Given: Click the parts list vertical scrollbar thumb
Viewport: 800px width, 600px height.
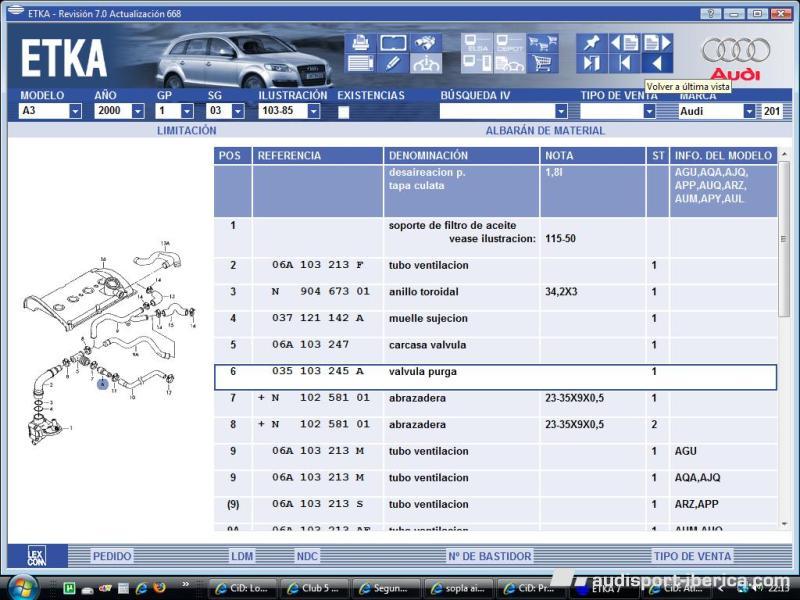Looking at the screenshot, I should point(784,240).
